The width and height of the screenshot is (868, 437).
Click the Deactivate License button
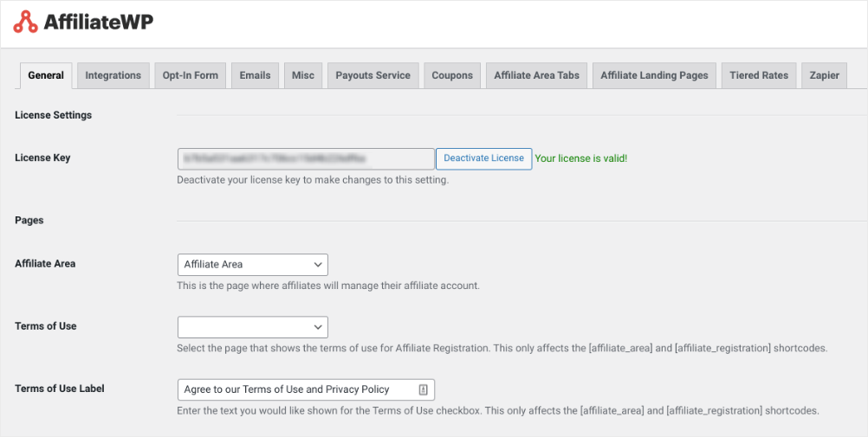pyautogui.click(x=484, y=158)
